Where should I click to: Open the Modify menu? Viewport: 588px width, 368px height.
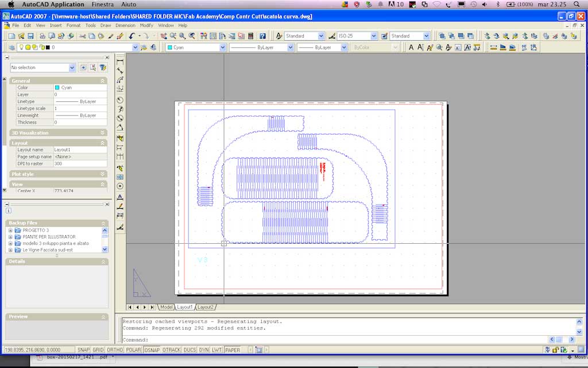pos(146,25)
